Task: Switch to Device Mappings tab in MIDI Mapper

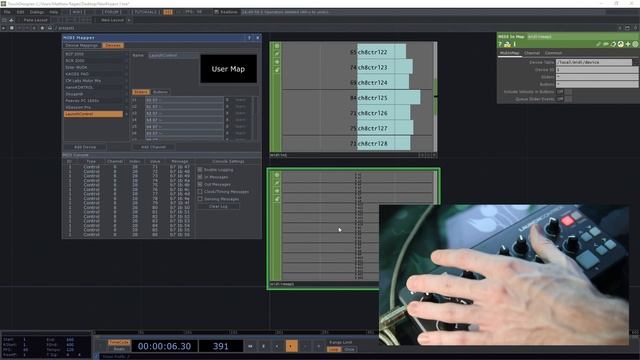Action: tap(82, 45)
